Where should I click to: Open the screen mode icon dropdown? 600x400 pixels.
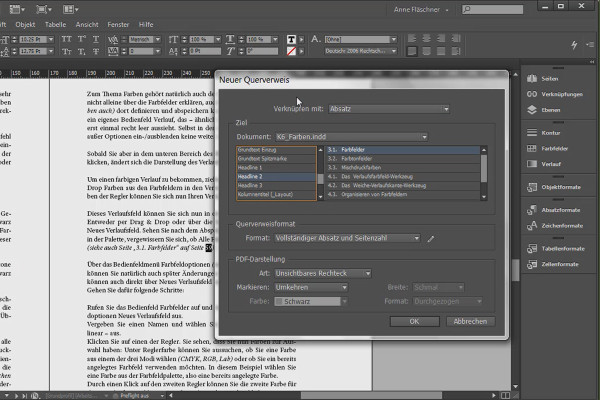[42, 9]
